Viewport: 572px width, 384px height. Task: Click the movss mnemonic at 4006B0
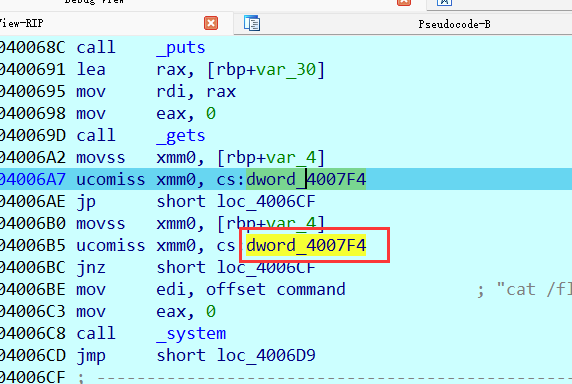coord(101,223)
